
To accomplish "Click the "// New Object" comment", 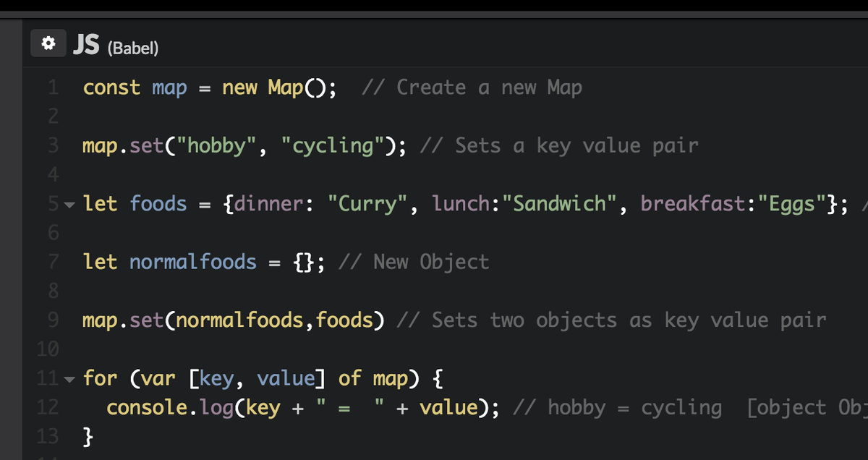I will pos(414,262).
